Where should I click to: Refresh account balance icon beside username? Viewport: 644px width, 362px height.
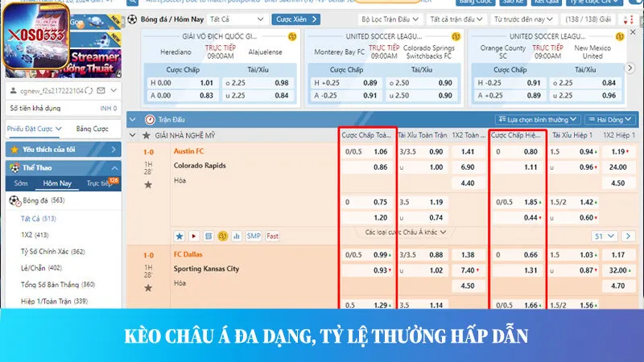click(89, 90)
